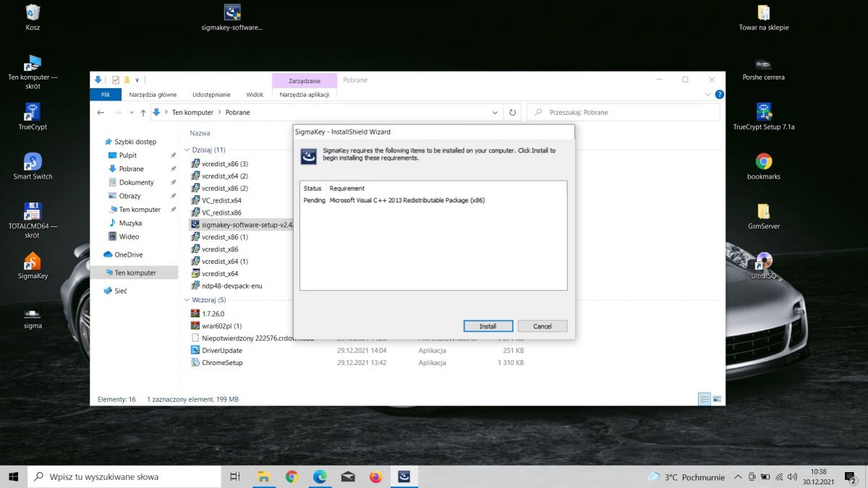This screenshot has width=868, height=488.
Task: Switch Explorer to large icons view
Action: coord(716,399)
